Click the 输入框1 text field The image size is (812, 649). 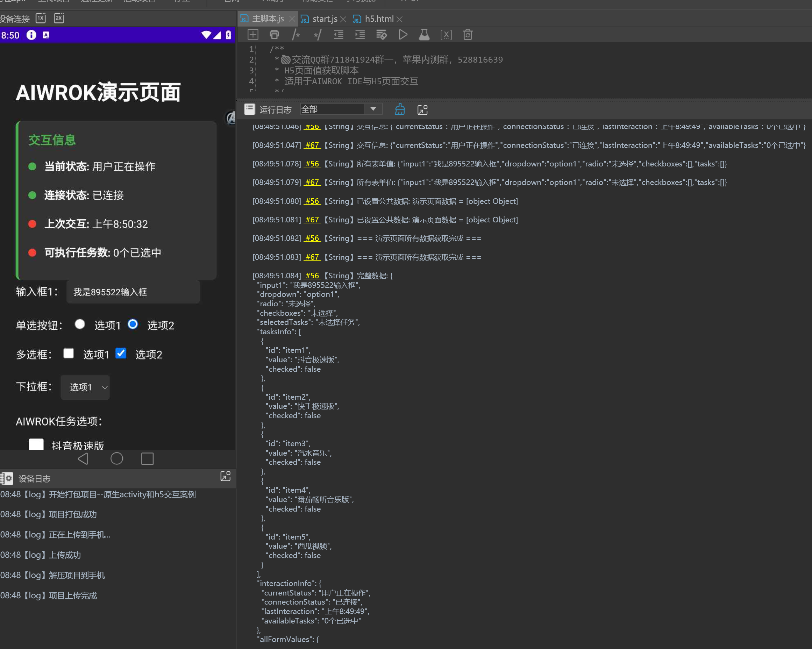tap(133, 292)
